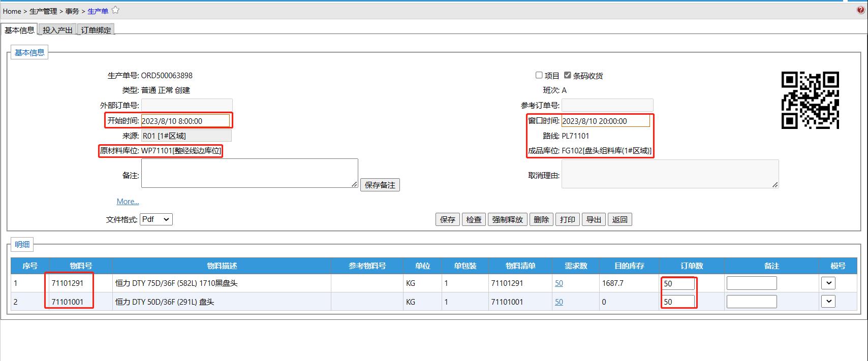Edit 订单数 field for item 71101291
Screen dimensions: 868x361
click(x=678, y=283)
